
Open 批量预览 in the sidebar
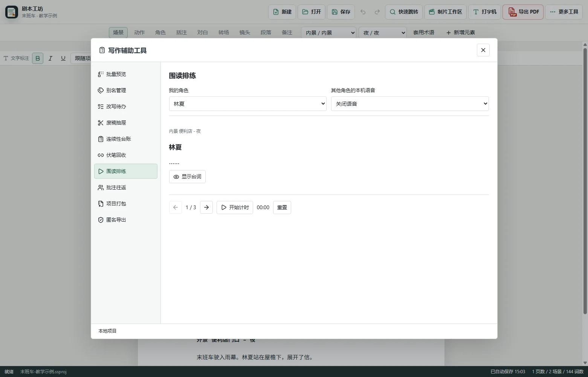125,74
